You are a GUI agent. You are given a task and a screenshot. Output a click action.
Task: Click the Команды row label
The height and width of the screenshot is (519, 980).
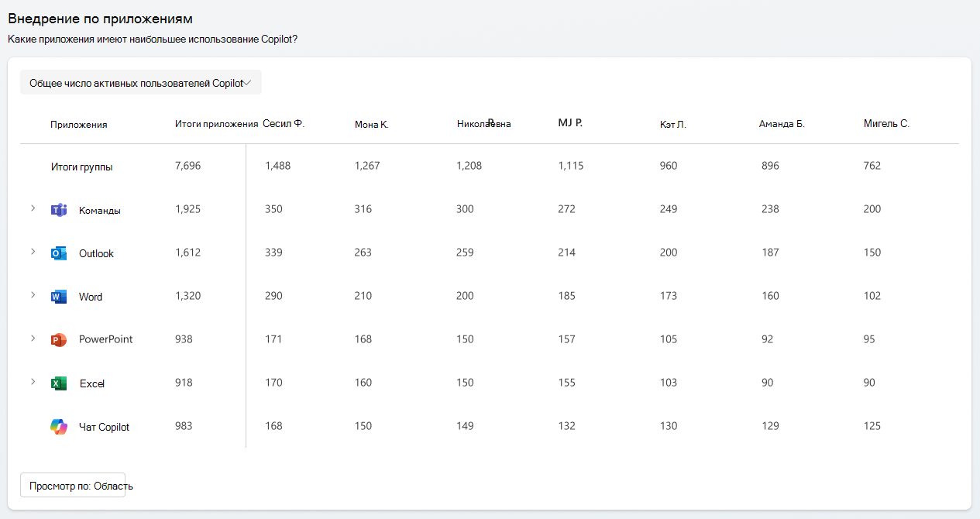[100, 210]
